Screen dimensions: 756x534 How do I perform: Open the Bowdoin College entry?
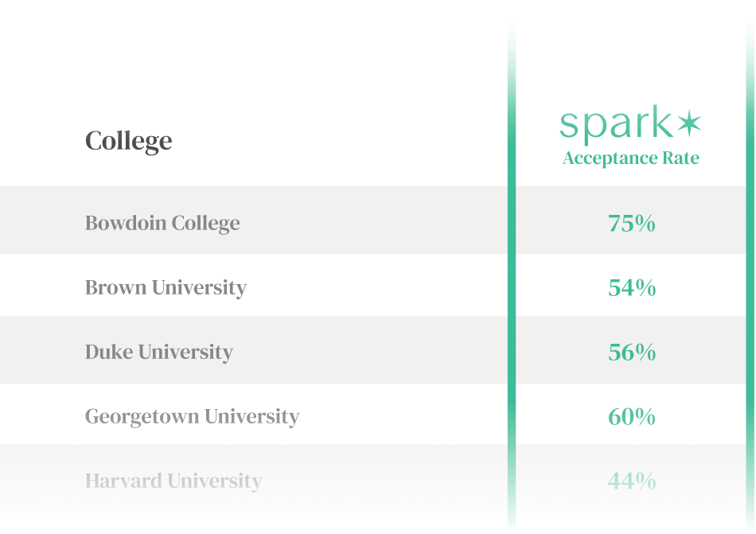click(162, 223)
